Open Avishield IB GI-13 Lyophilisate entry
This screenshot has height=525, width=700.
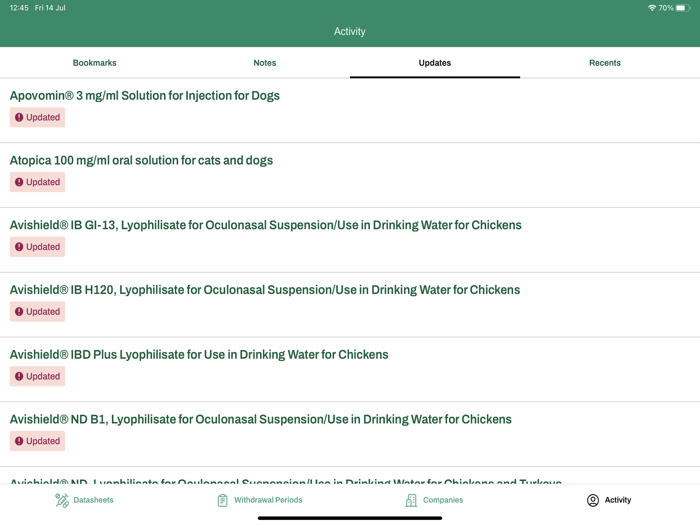pos(266,225)
